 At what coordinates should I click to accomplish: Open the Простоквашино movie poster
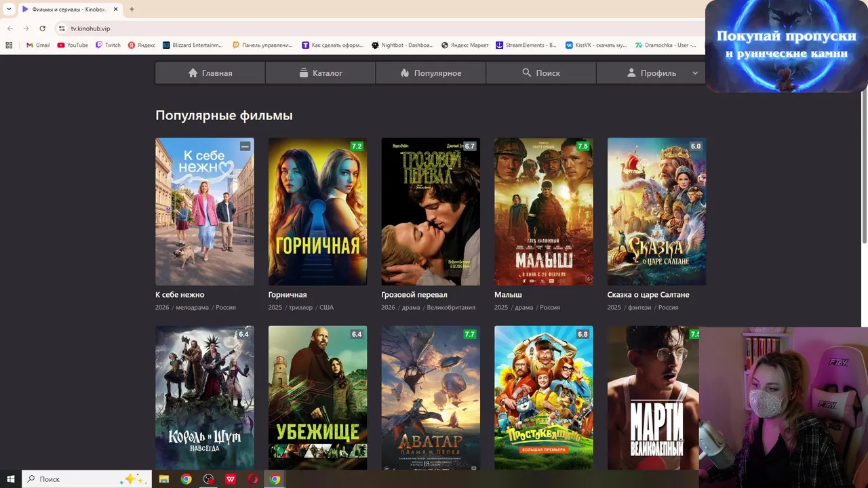click(544, 398)
